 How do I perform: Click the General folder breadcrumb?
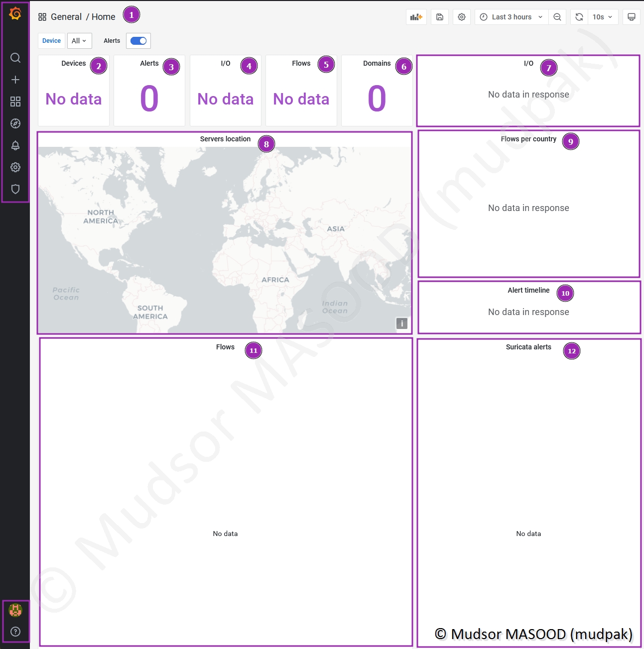66,17
